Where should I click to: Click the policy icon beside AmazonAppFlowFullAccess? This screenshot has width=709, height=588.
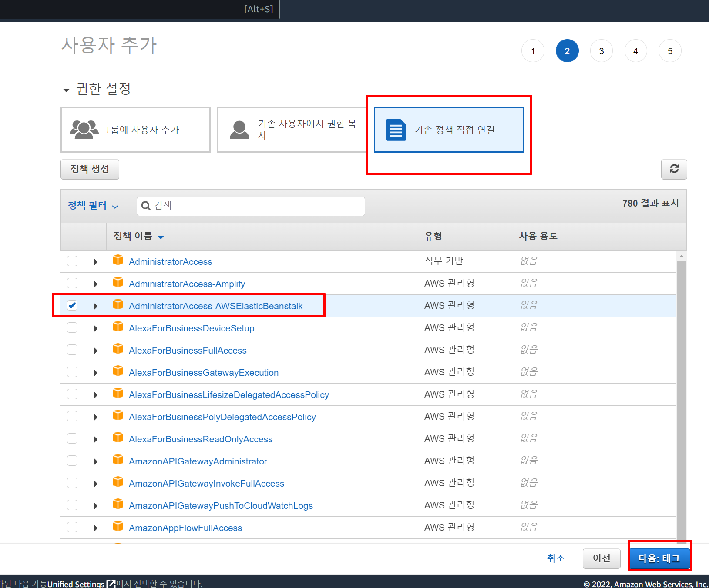(x=118, y=526)
